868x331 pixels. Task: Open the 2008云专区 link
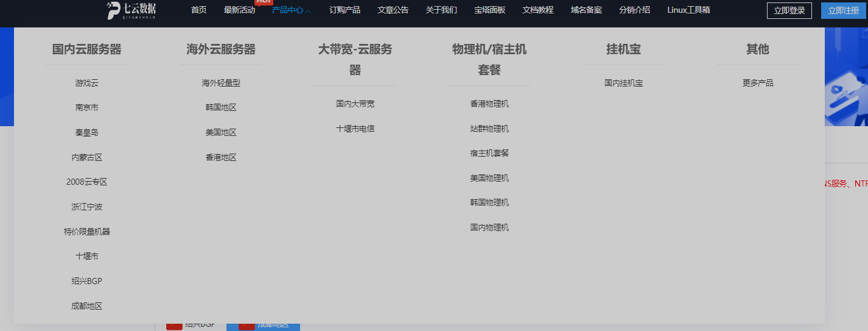point(86,182)
